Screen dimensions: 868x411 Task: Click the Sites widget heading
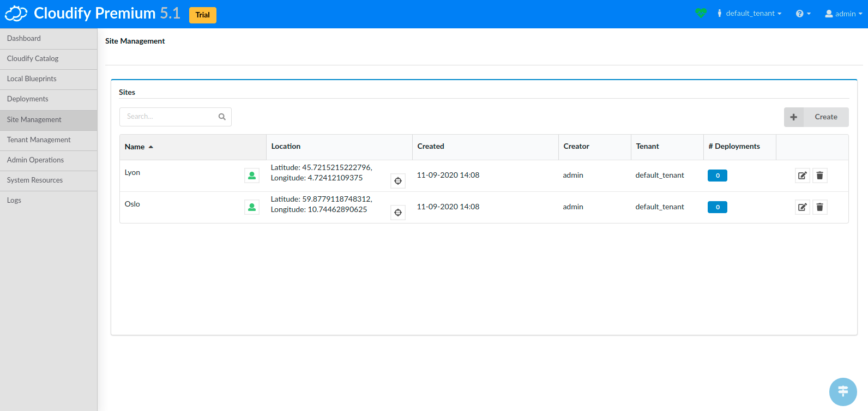coord(127,93)
